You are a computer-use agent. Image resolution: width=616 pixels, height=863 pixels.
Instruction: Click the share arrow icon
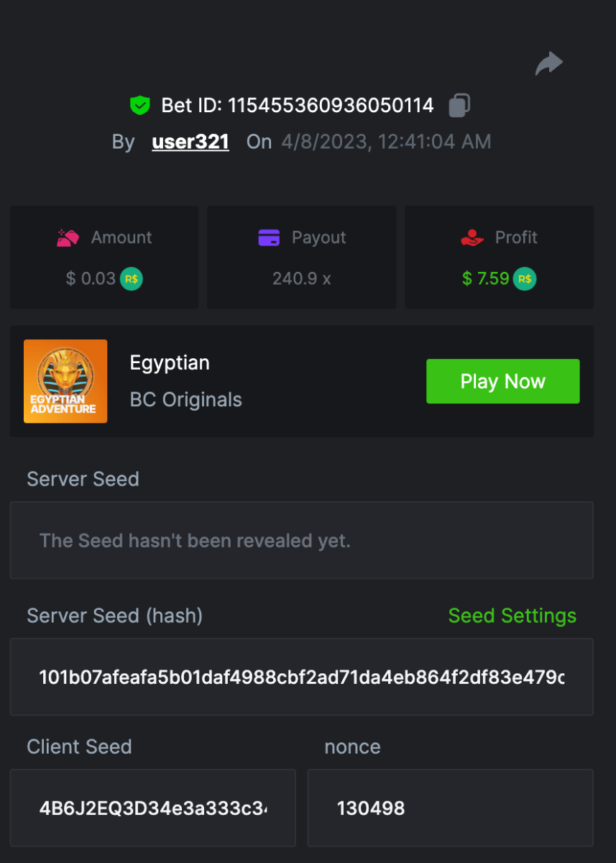coord(549,64)
